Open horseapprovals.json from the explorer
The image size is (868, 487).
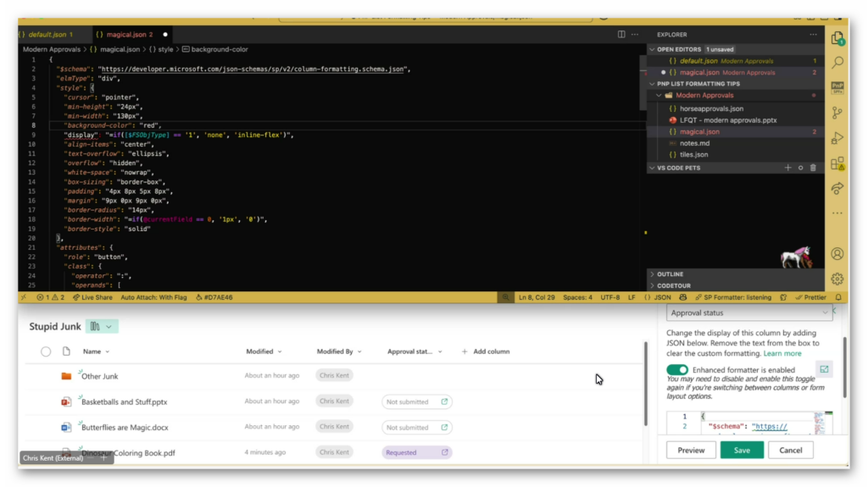click(x=711, y=108)
